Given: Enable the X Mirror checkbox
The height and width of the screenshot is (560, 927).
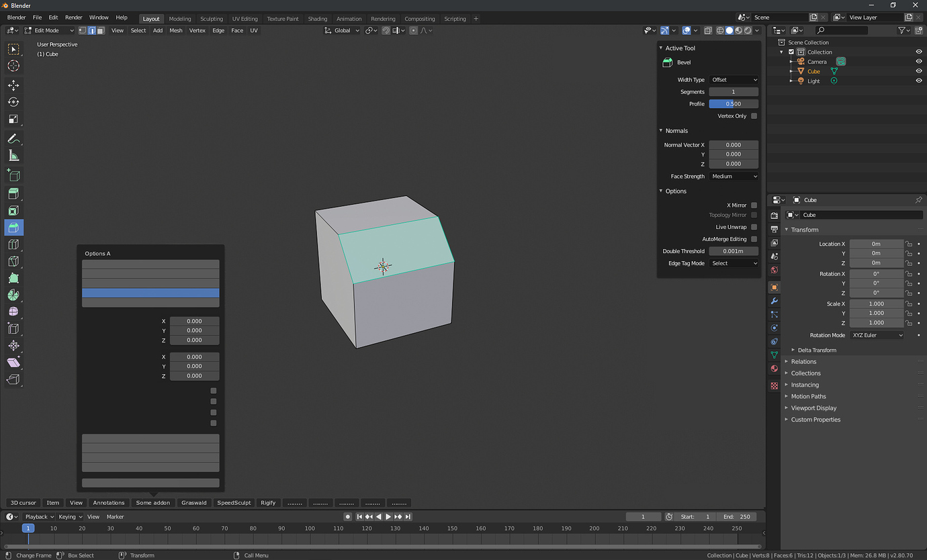Looking at the screenshot, I should [x=754, y=205].
